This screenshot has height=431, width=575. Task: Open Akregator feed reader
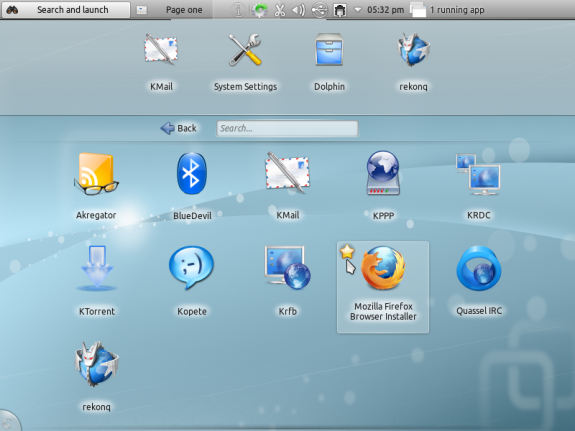[96, 186]
